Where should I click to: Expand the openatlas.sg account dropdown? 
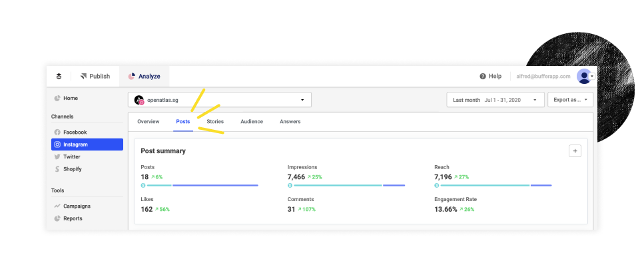coord(219,100)
